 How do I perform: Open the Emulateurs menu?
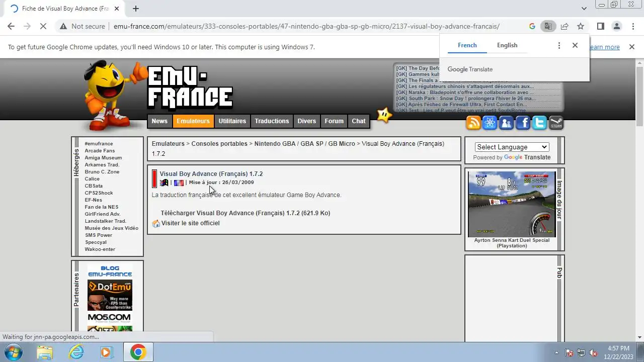tap(193, 121)
